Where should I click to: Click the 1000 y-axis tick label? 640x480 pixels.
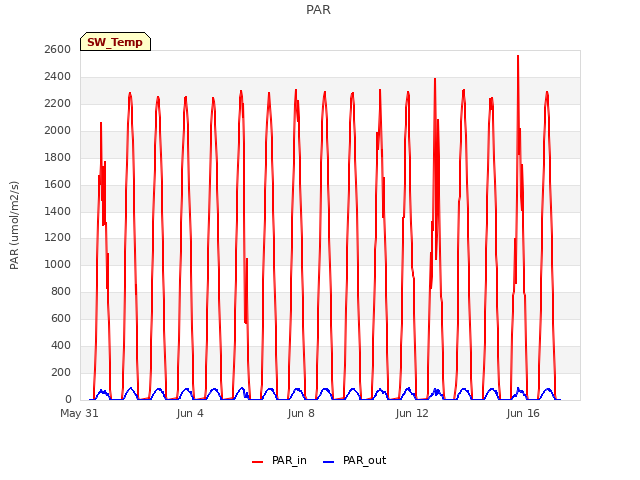click(x=58, y=264)
